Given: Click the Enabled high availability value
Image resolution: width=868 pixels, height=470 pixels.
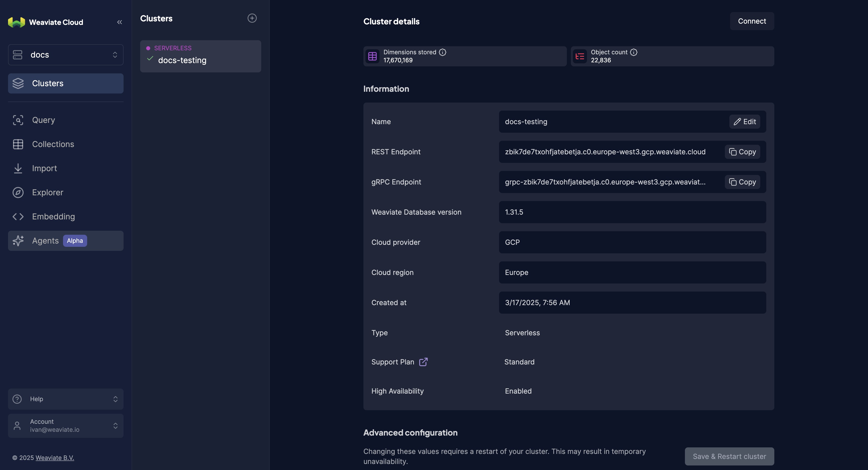Looking at the screenshot, I should coord(518,391).
